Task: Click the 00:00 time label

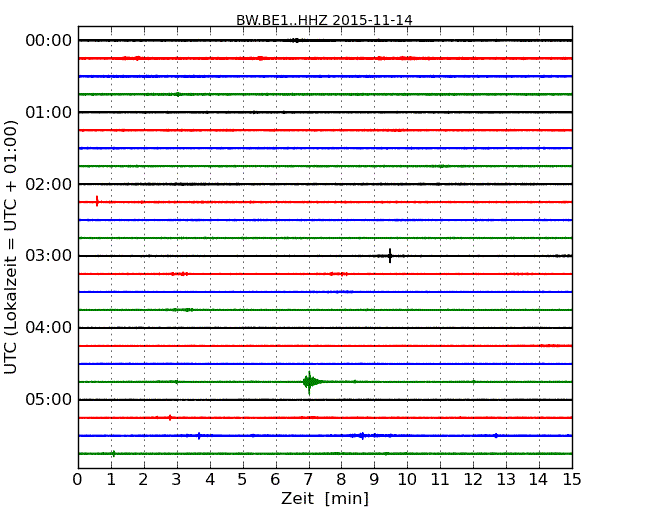Action: 49,41
